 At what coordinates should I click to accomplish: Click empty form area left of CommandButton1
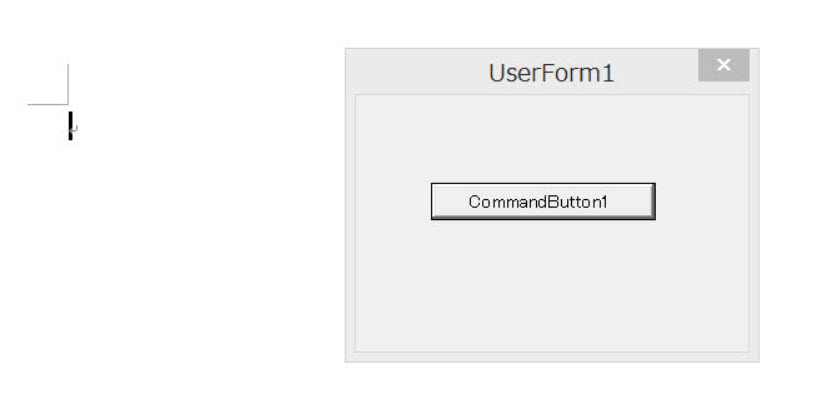[x=392, y=201]
